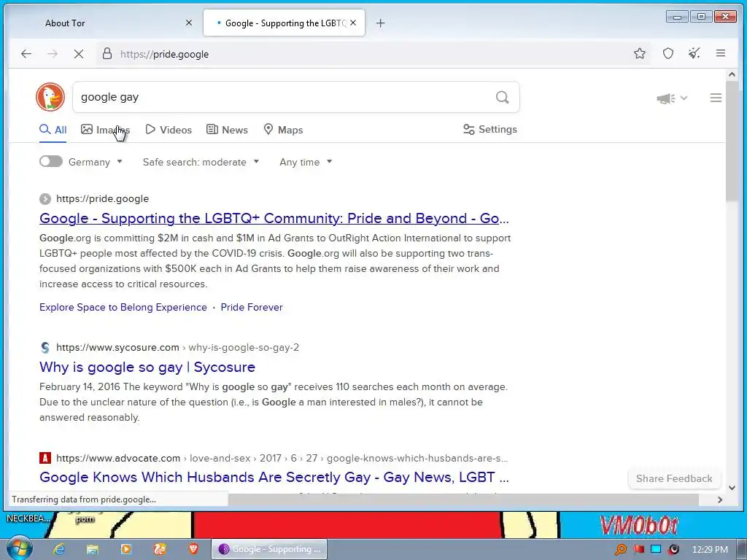Stop loading the page with X button

(x=79, y=54)
